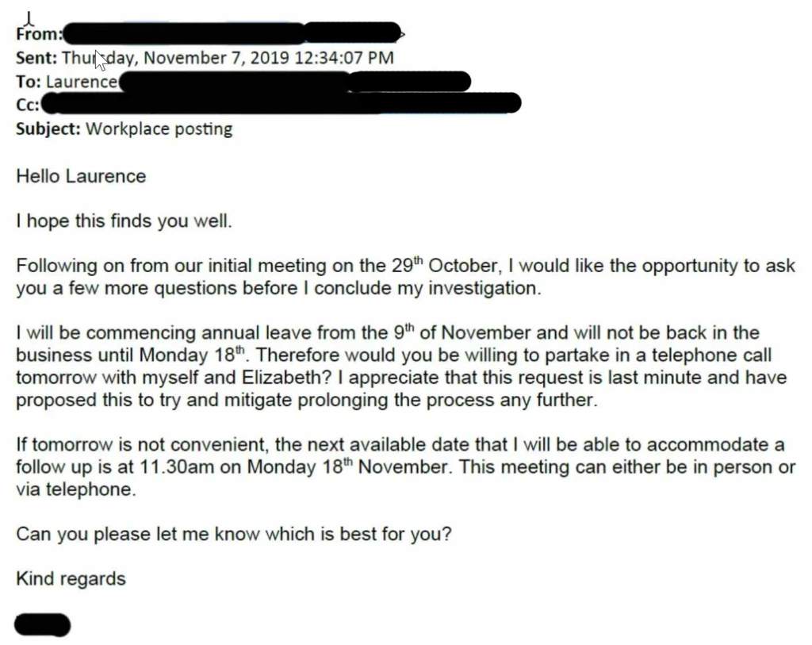Viewport: 812px width, 645px height.
Task: Select the redacted Cc recipients block
Action: [281, 103]
